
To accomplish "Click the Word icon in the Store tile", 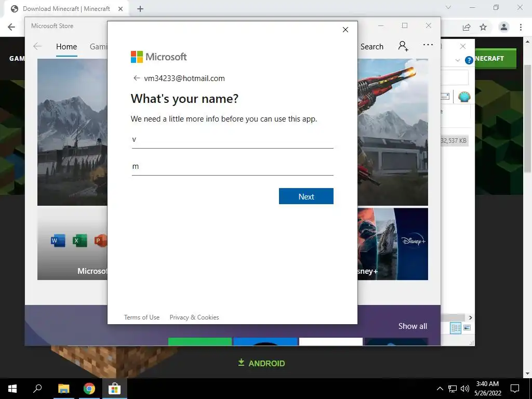I will coord(58,241).
